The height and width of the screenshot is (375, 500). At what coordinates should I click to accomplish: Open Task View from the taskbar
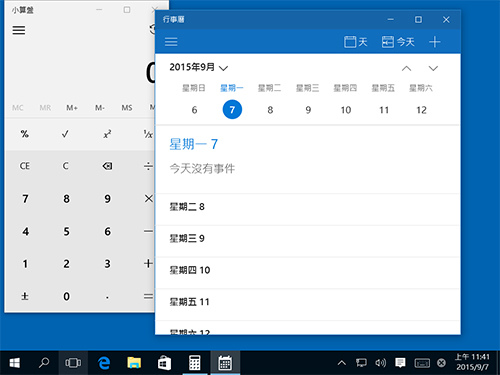(x=73, y=363)
